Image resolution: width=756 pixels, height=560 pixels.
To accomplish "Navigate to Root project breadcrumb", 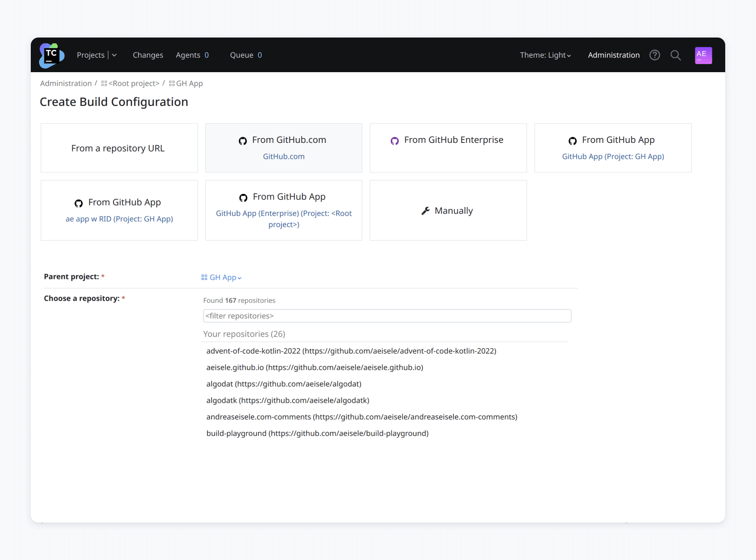I will [133, 84].
